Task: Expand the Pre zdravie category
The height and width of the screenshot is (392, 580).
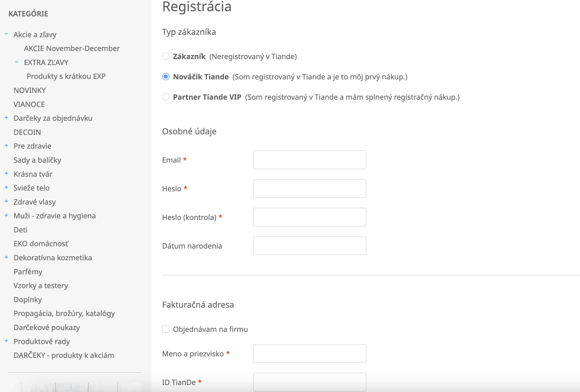Action: coord(6,146)
